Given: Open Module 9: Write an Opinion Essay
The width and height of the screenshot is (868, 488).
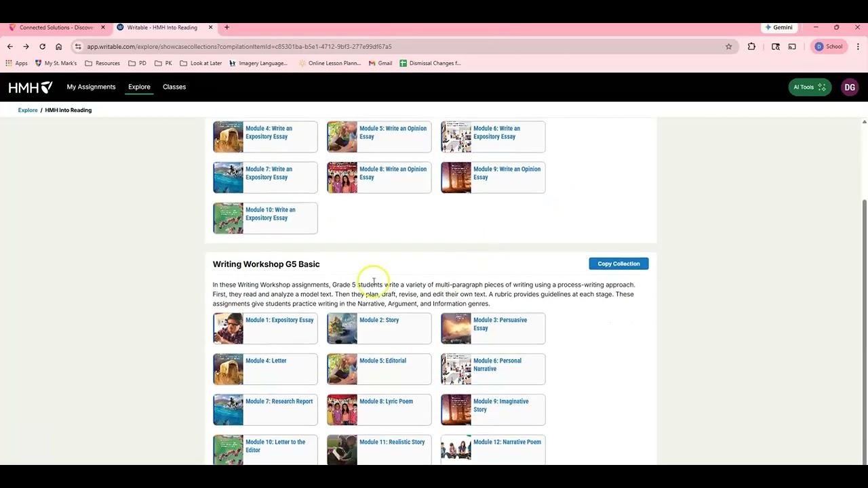Looking at the screenshot, I should [493, 178].
